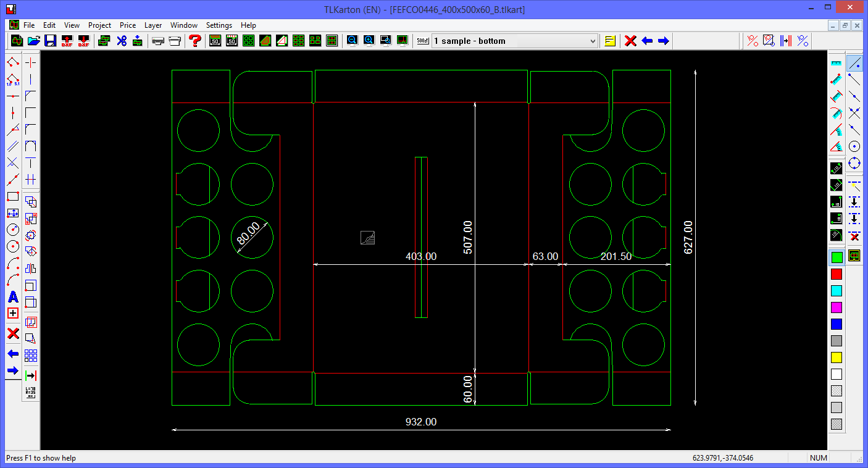868x468 pixels.
Task: Click the 403.00 dimension label
Action: 421,256
